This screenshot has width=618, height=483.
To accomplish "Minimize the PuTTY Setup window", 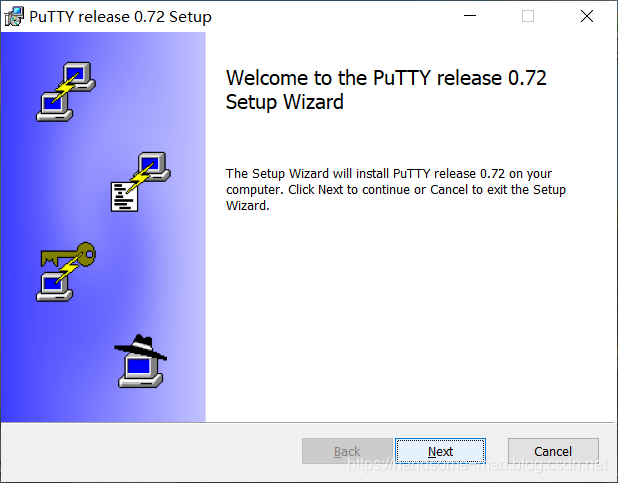I will tap(470, 16).
